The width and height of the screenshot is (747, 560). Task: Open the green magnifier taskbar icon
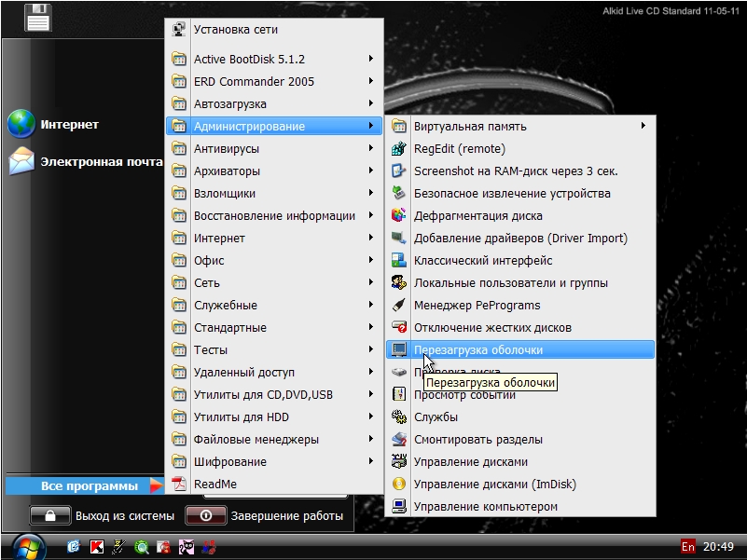click(x=142, y=547)
